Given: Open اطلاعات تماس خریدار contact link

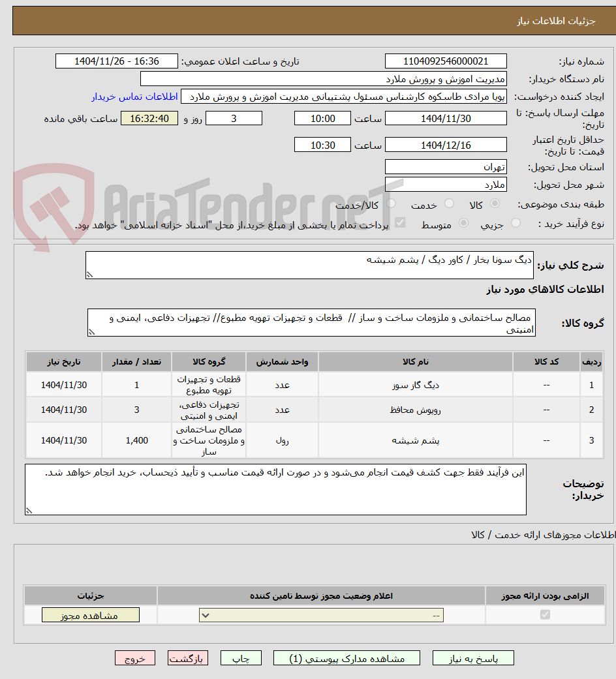Looking at the screenshot, I should coord(134,97).
